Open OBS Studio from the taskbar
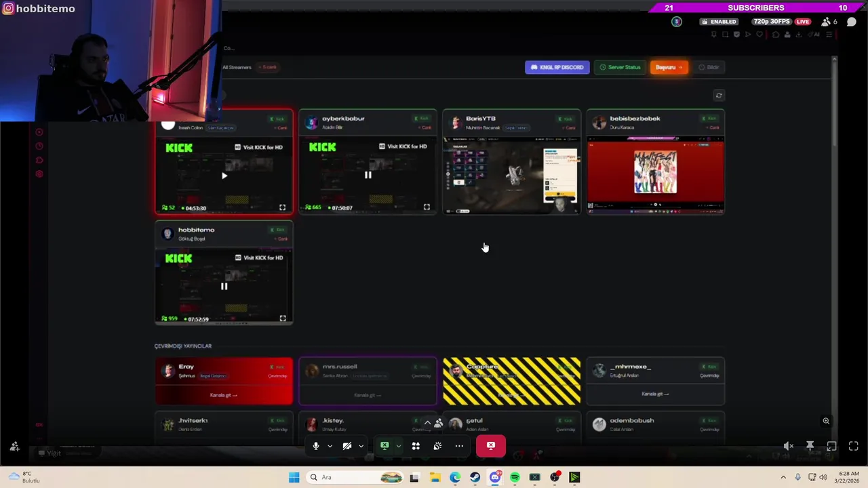 tap(555, 477)
